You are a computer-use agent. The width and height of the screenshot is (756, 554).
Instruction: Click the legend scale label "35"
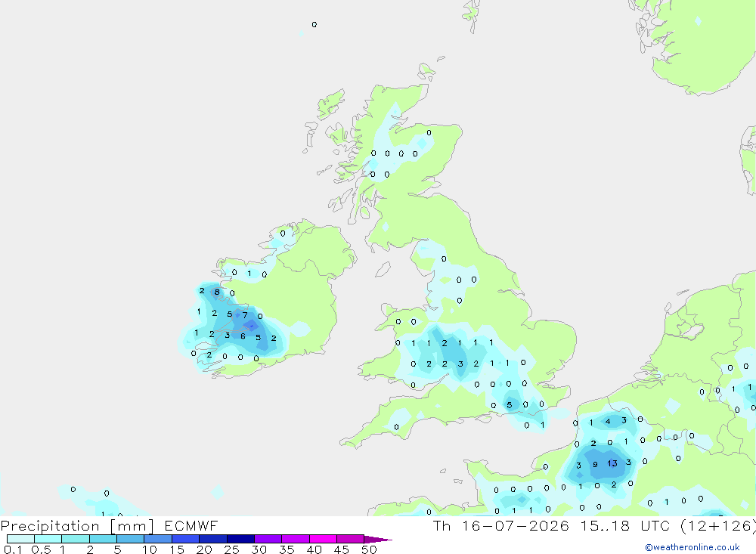pos(287,549)
